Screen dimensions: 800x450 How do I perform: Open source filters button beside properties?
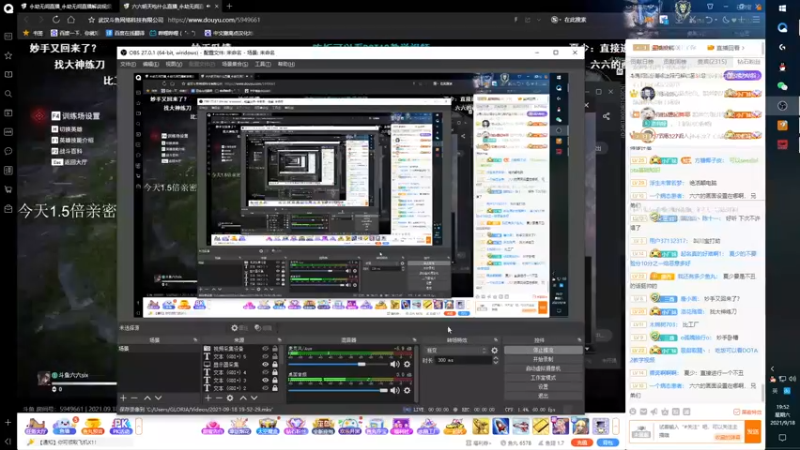[x=263, y=328]
